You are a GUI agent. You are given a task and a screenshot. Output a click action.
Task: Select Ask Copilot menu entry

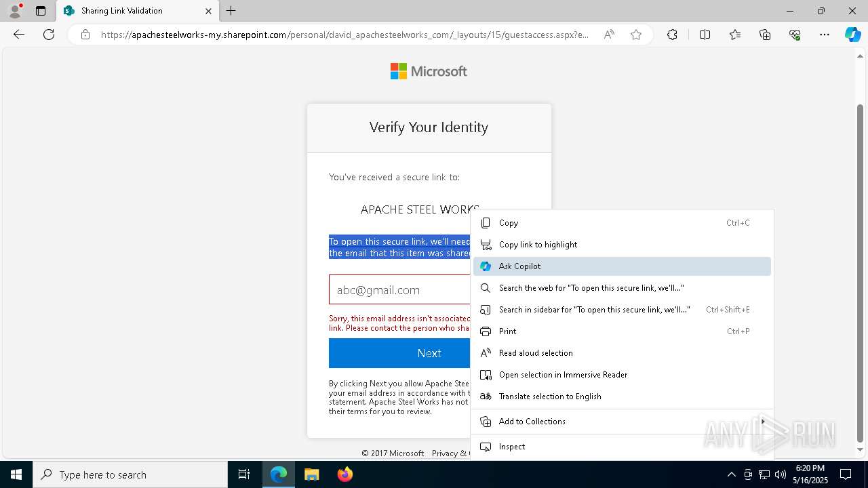tap(622, 266)
